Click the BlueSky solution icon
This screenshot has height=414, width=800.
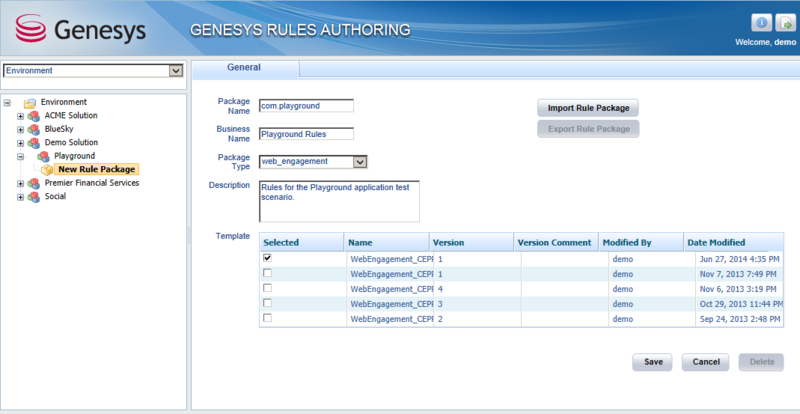coord(34,129)
